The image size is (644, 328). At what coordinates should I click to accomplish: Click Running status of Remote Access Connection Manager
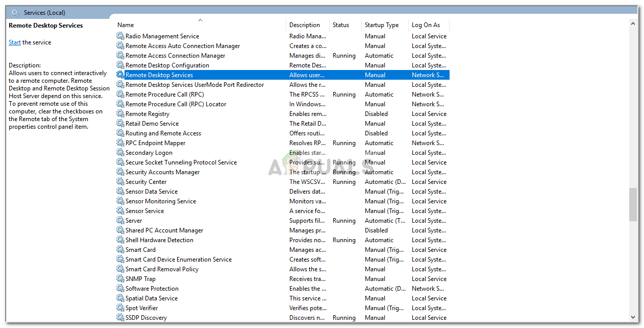tap(344, 56)
